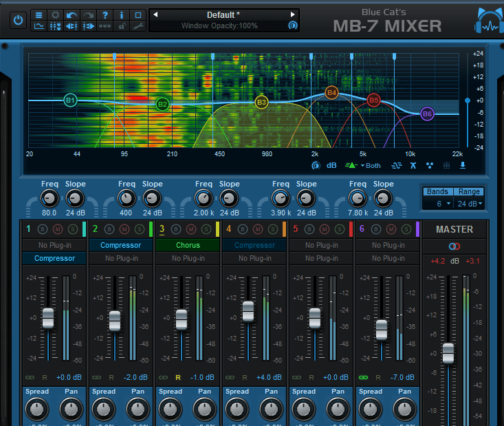504x426 pixels.
Task: Click the left-pointing plug routing icon
Action: 72,26
